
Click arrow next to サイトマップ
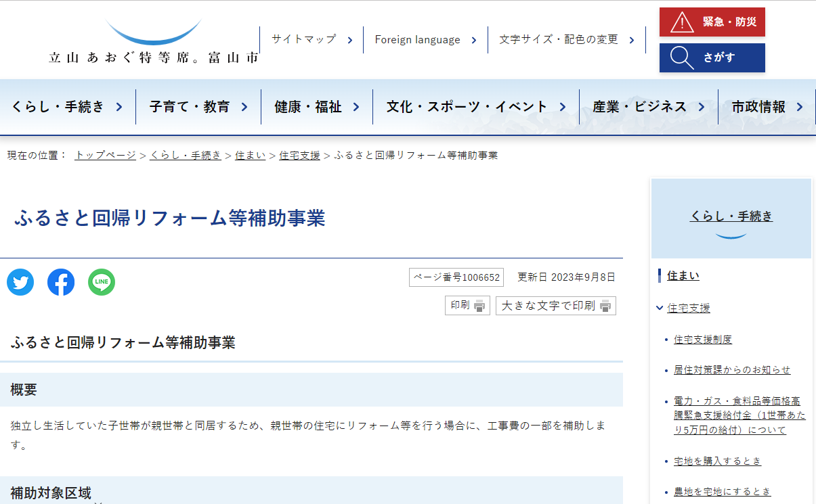(x=349, y=40)
